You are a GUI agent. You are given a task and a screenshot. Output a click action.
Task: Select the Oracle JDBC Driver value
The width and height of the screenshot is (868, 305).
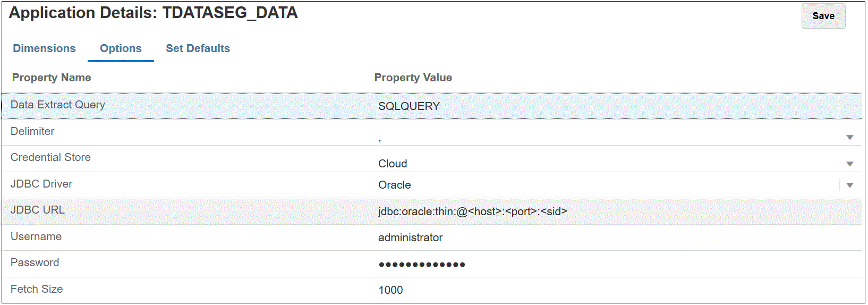(x=395, y=185)
